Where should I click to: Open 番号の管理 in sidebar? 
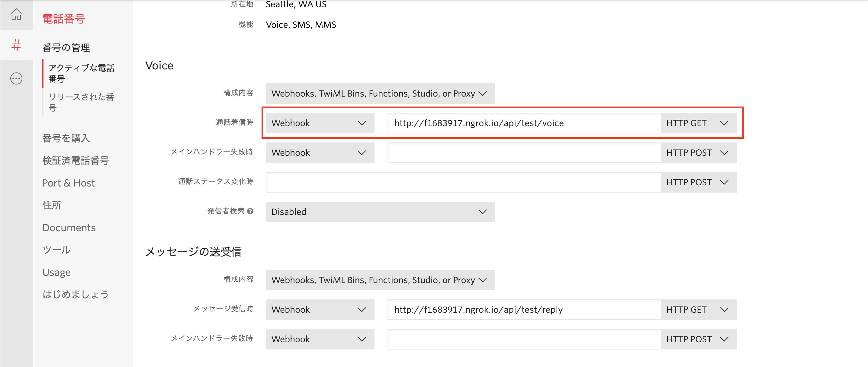[66, 48]
